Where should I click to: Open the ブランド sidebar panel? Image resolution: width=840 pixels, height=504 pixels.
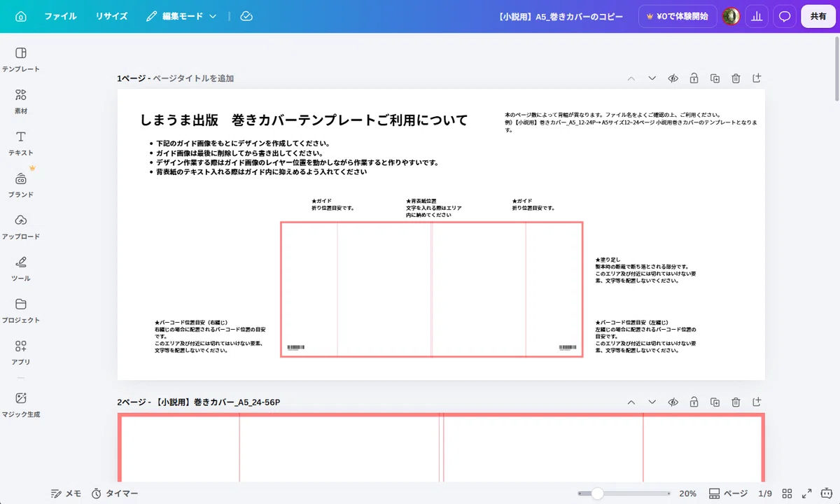tap(21, 185)
